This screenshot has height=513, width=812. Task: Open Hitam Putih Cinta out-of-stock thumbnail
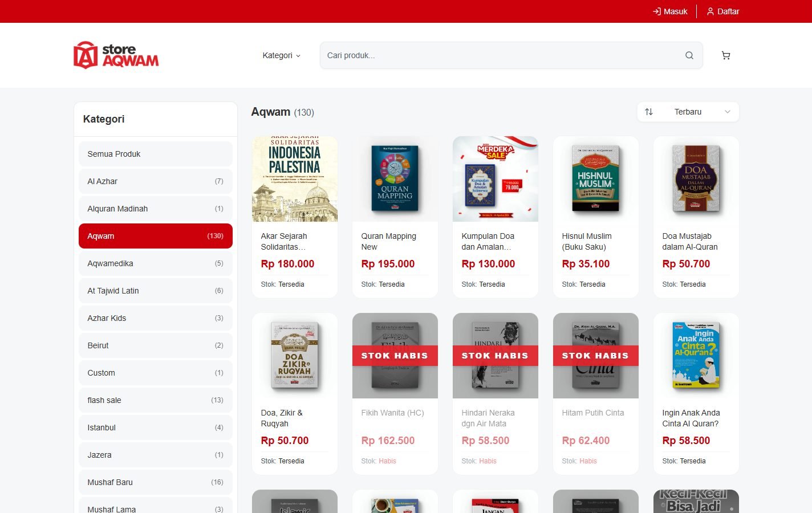pos(596,356)
